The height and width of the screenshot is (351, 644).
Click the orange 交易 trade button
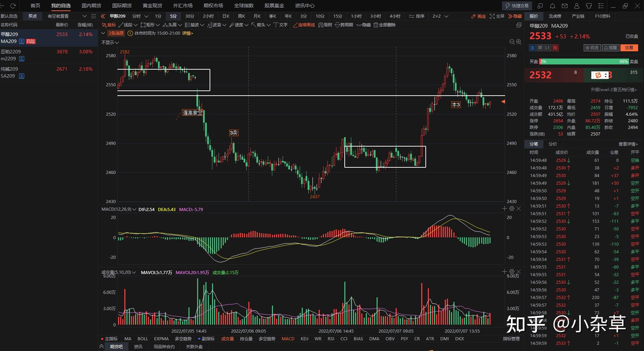pos(629,48)
